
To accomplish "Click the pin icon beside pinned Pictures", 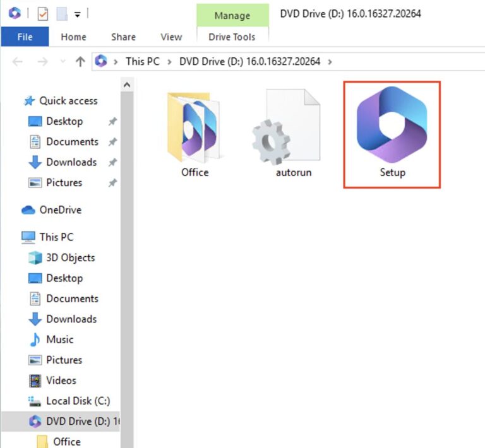I will tap(112, 183).
